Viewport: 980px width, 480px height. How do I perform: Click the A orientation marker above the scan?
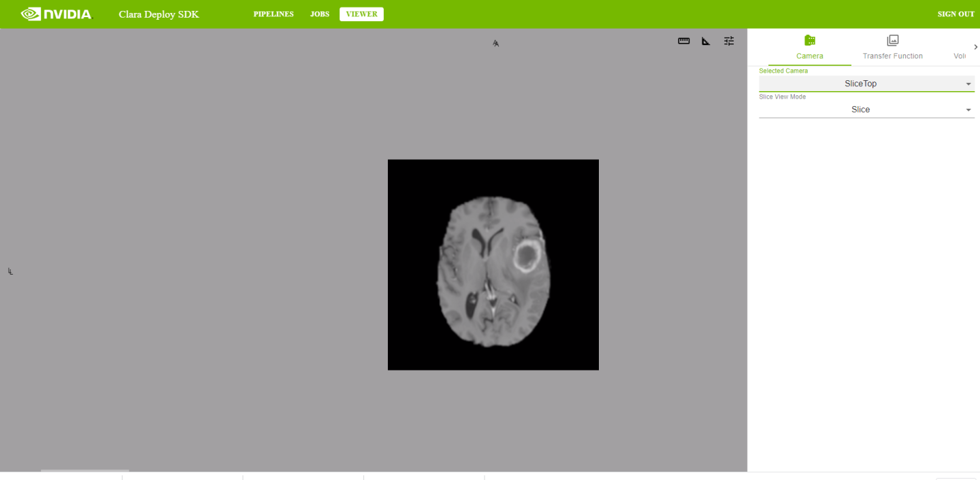tap(496, 44)
